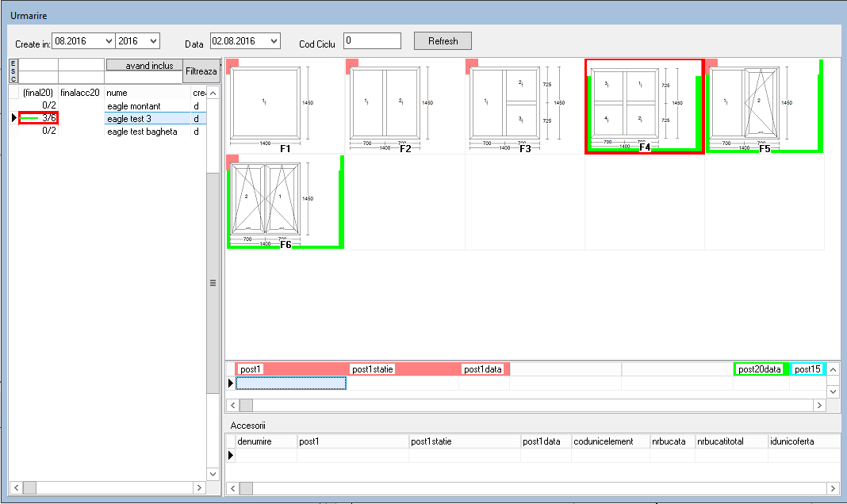This screenshot has height=504, width=847.
Task: Select the F2 two-pane window thumbnail
Action: 404,105
